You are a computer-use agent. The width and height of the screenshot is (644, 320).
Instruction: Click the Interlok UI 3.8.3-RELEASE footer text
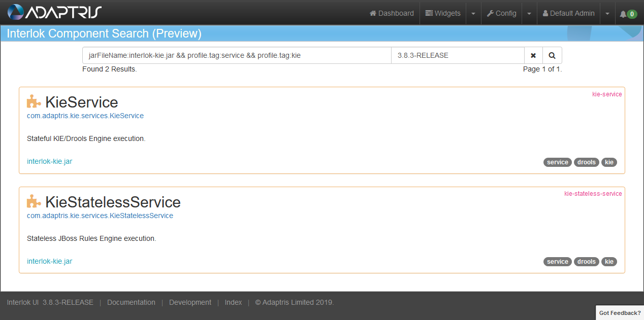pos(50,302)
